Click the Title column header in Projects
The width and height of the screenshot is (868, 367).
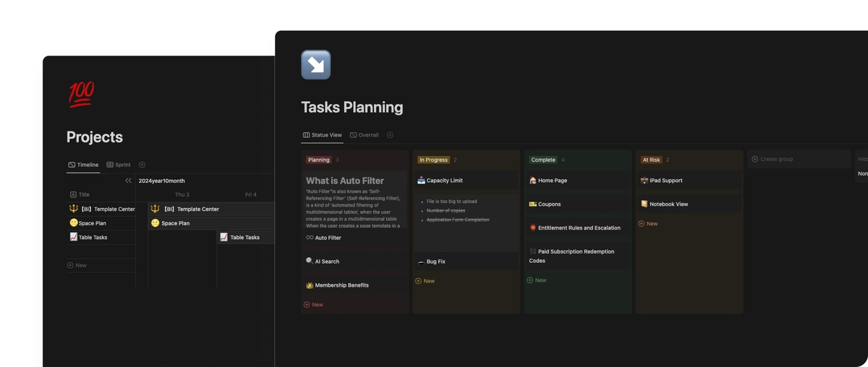pos(80,194)
